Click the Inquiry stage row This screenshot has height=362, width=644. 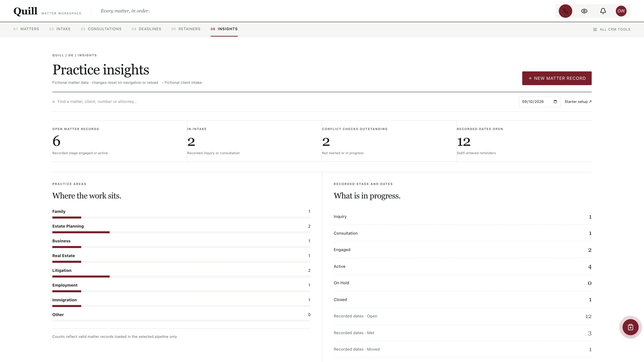click(x=463, y=217)
